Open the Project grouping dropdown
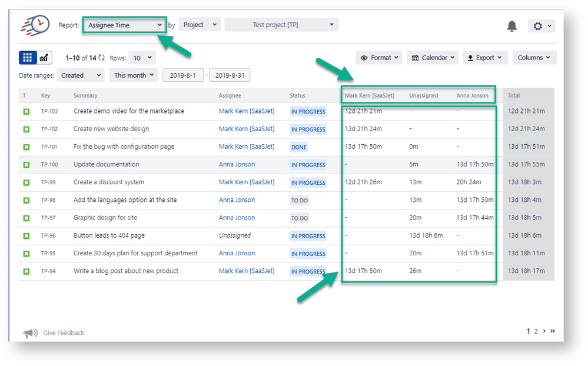588x366 pixels. 200,25
